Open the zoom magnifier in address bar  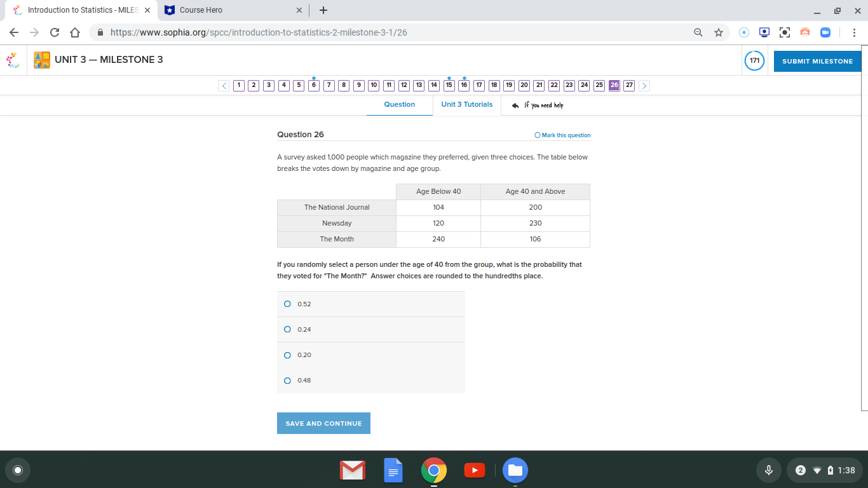(698, 32)
